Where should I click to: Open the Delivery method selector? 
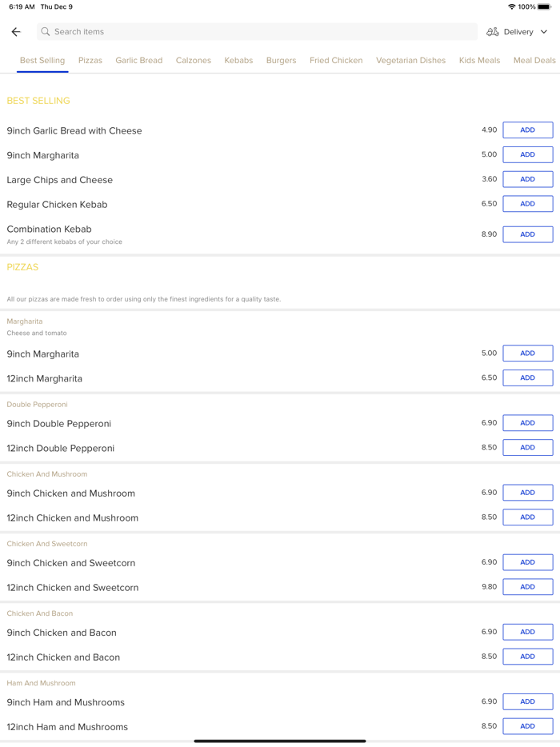[518, 32]
